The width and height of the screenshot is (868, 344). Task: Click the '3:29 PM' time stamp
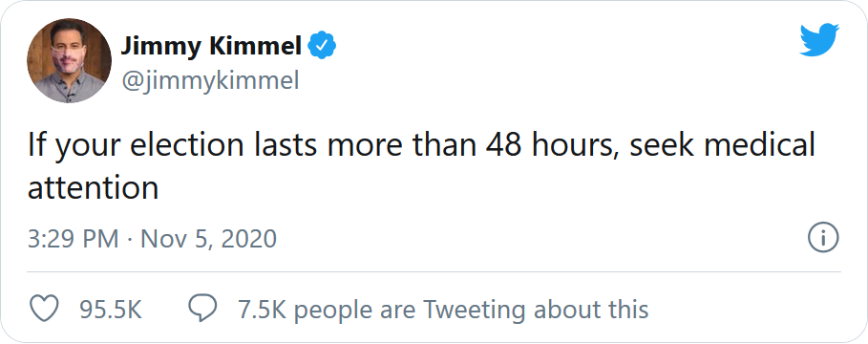(x=74, y=239)
